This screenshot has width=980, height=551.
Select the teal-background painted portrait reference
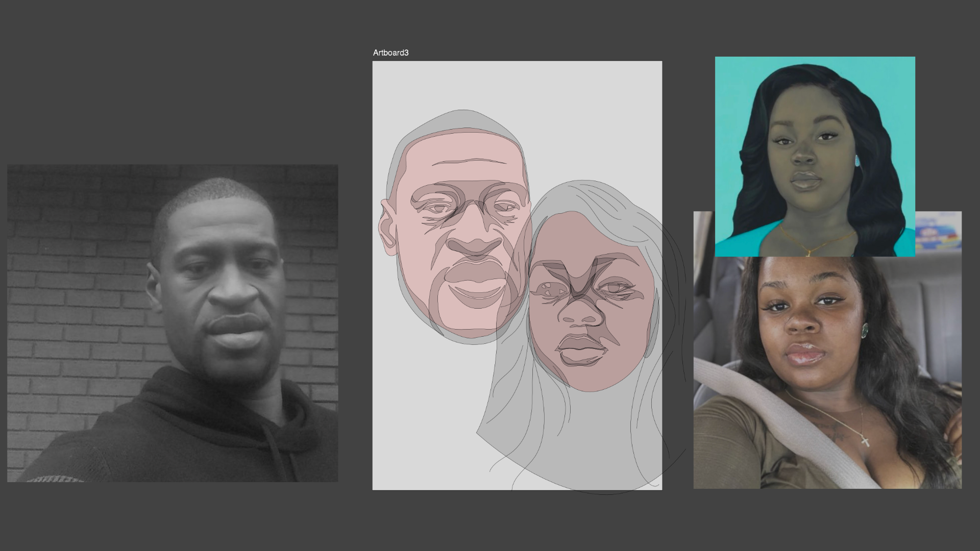[x=815, y=156]
